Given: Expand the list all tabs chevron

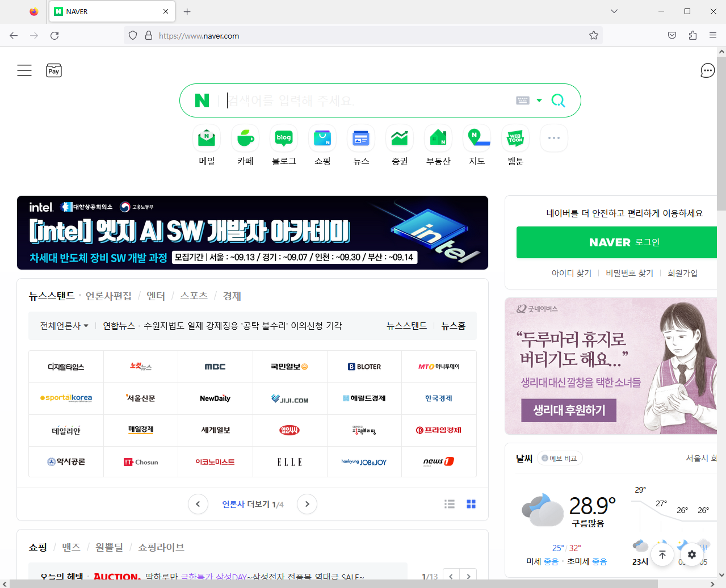Looking at the screenshot, I should coord(614,11).
